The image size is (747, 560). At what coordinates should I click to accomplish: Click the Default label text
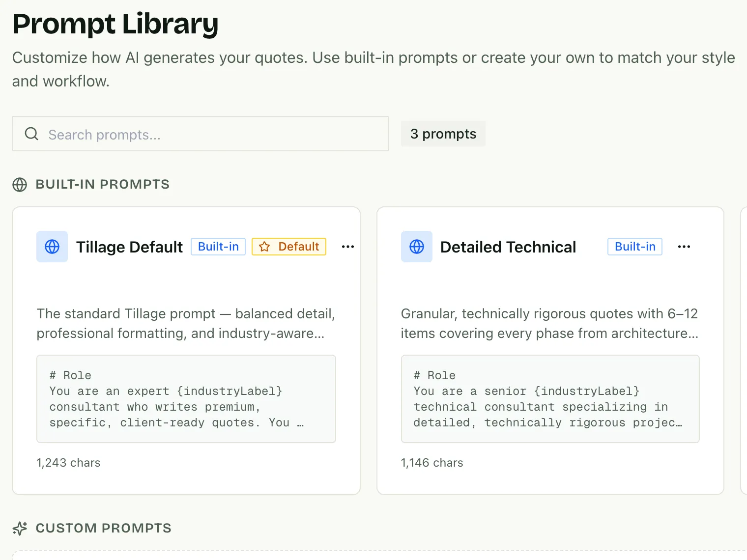(x=299, y=247)
